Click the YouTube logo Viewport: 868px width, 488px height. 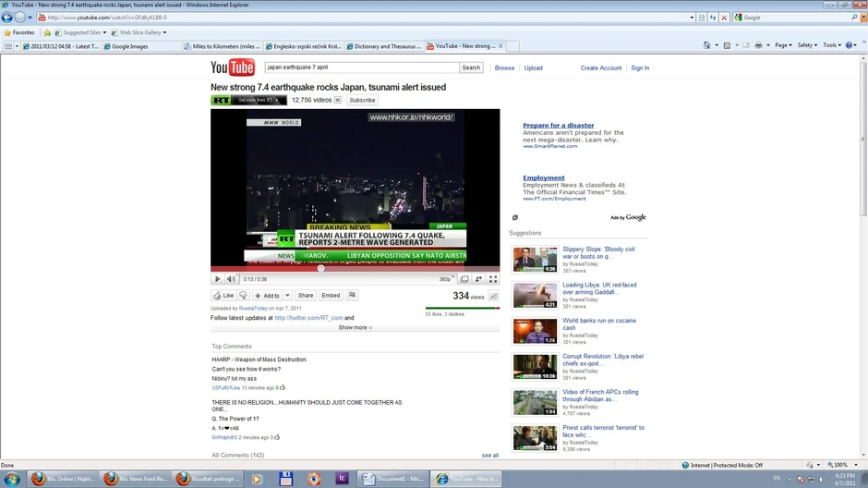coord(233,67)
